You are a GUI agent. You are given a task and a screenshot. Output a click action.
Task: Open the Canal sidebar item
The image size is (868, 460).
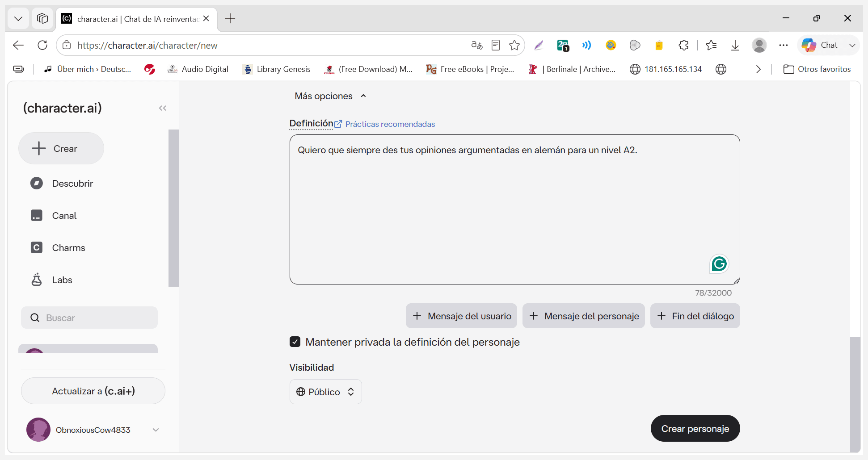point(64,216)
